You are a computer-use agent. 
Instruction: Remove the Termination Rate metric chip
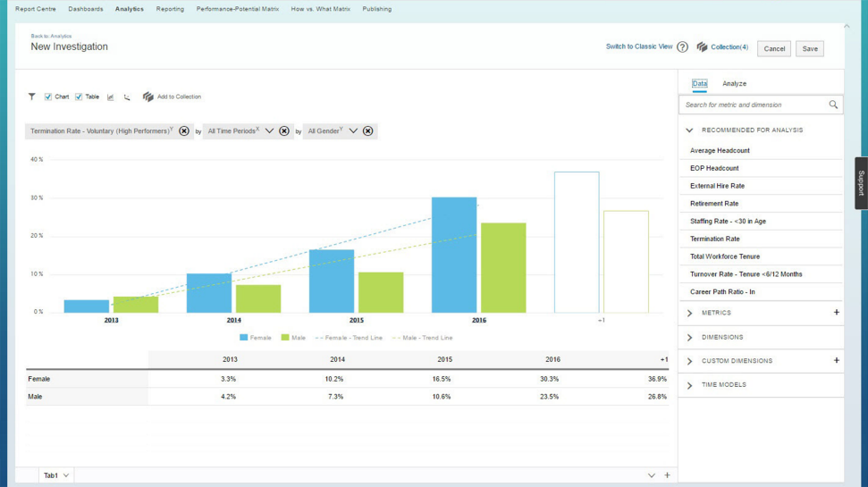coord(184,131)
